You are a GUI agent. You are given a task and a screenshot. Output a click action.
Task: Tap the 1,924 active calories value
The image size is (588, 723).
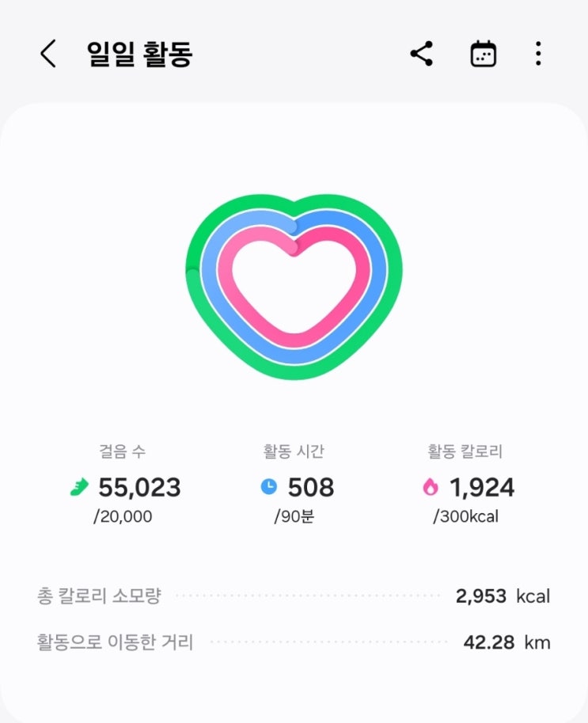(x=482, y=488)
